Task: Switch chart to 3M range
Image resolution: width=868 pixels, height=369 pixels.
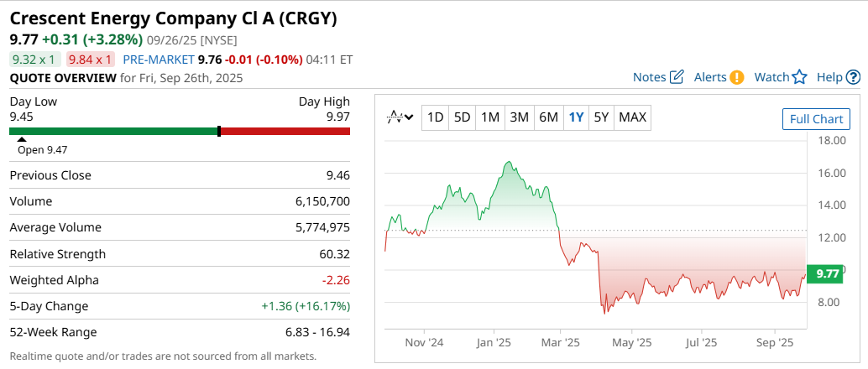Action: [x=519, y=117]
